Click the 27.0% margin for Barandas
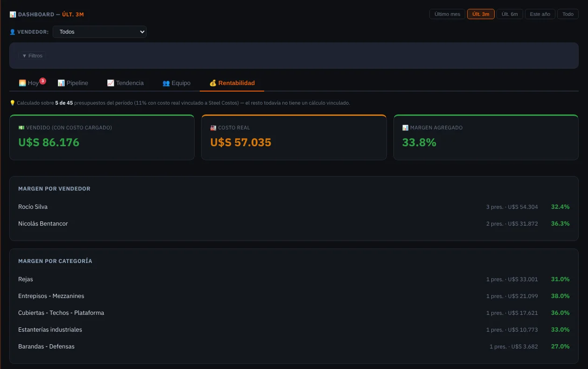Viewport: 588px width, 369px height. [x=560, y=346]
